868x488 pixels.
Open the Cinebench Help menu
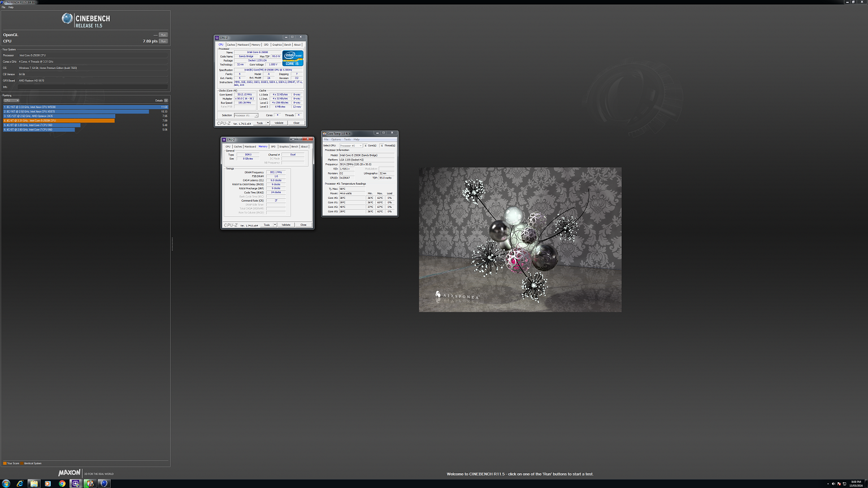11,7
